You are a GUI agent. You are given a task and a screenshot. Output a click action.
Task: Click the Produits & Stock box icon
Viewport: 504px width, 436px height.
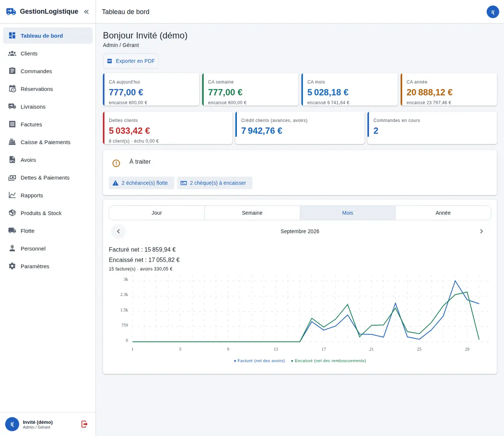[x=12, y=213]
